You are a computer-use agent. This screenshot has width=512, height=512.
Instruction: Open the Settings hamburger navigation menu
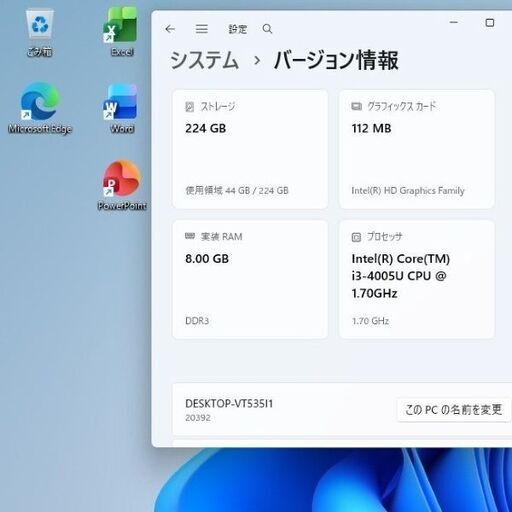tap(202, 29)
